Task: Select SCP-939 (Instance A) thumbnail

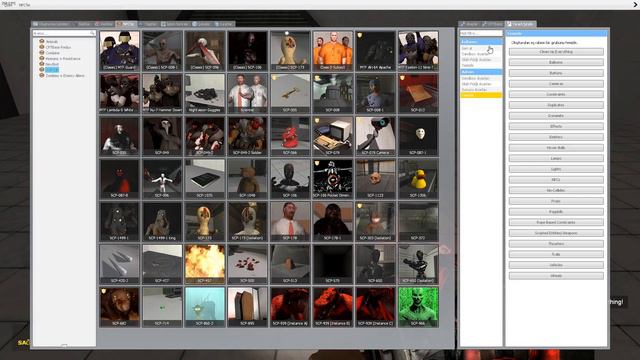Action: tap(290, 307)
